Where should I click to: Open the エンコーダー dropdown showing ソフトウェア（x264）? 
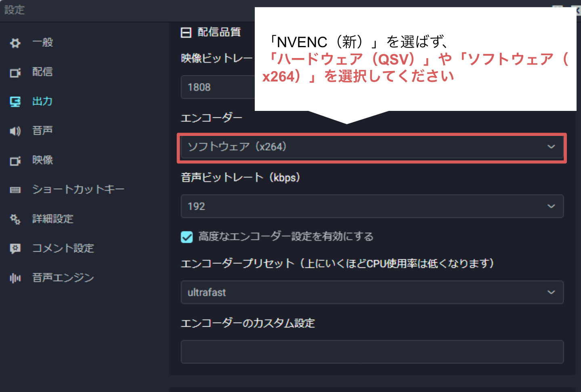coord(372,147)
